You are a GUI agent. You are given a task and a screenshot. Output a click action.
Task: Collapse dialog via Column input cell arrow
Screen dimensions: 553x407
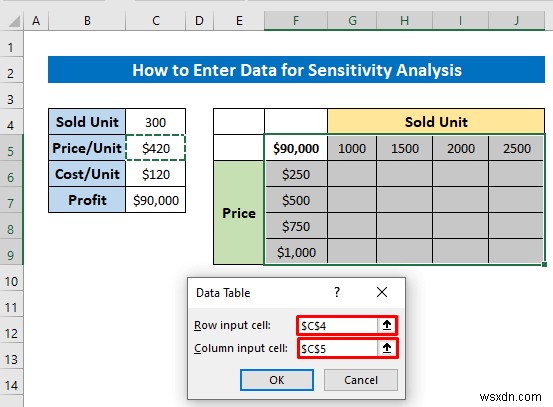pos(387,348)
